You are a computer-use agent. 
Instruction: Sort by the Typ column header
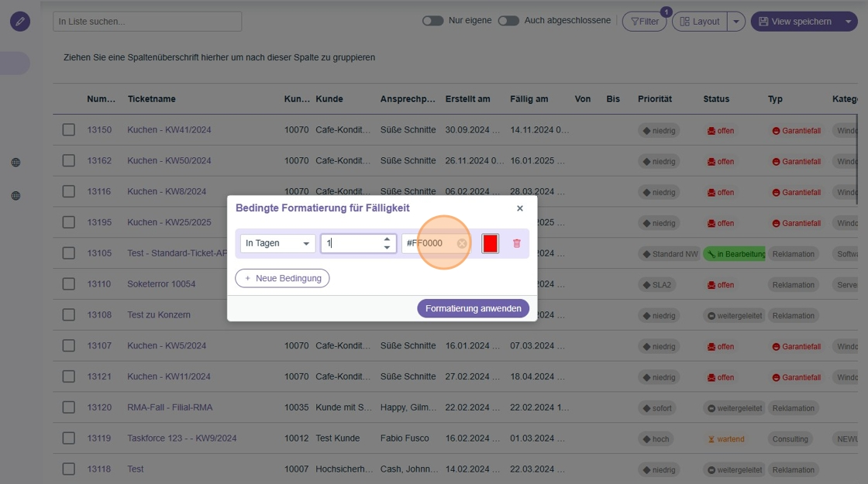tap(775, 99)
